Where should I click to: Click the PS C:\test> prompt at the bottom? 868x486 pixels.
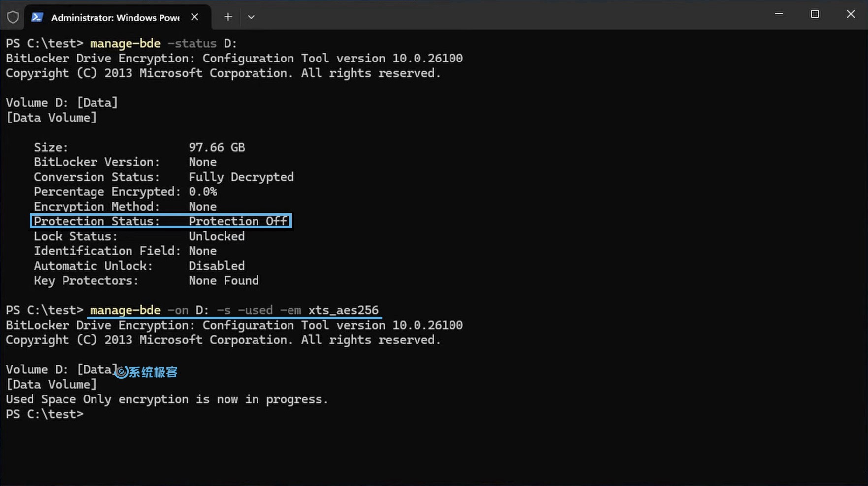click(x=45, y=414)
